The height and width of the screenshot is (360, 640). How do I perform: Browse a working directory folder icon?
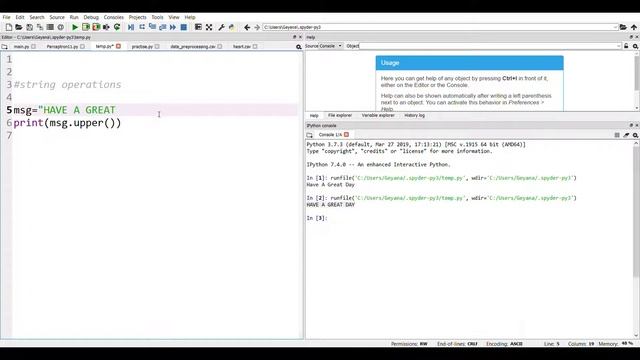[x=623, y=27]
